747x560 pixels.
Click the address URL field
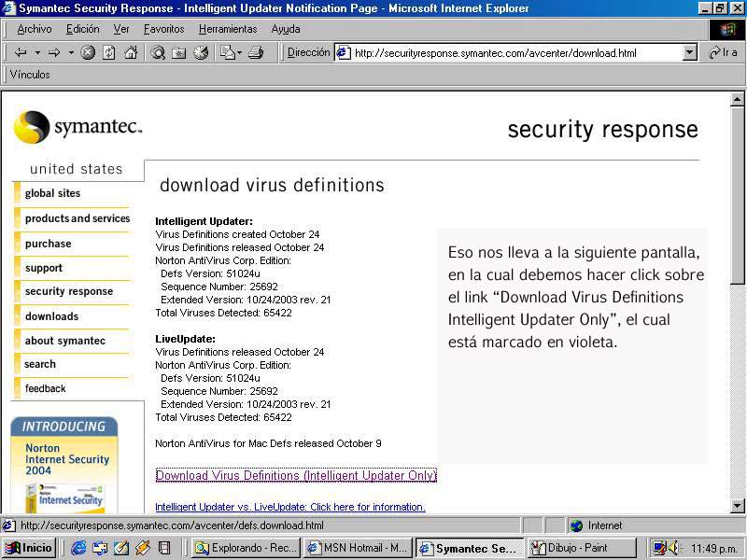click(517, 53)
